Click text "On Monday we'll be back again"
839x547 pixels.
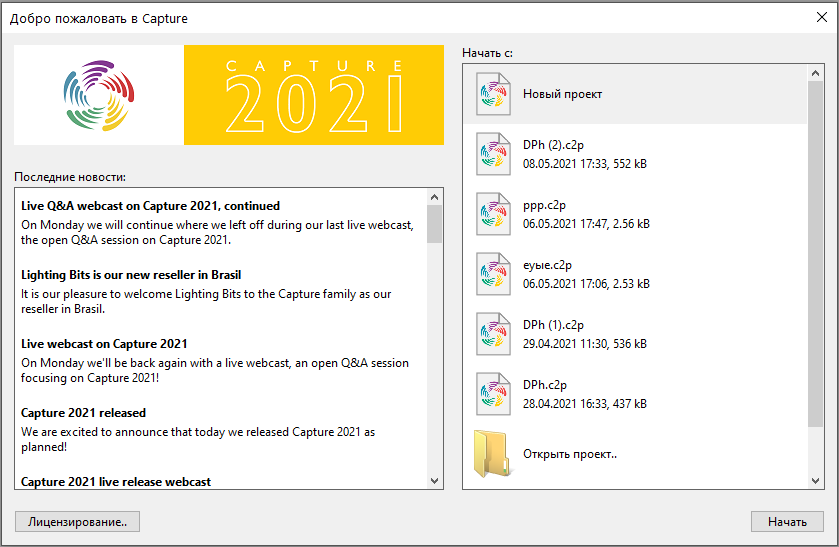pos(215,370)
